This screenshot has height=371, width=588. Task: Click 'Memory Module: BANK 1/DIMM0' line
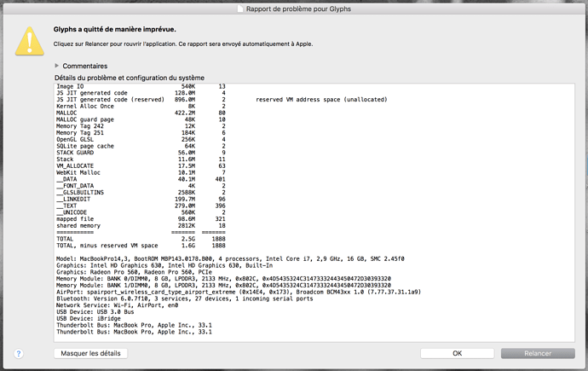[223, 286]
